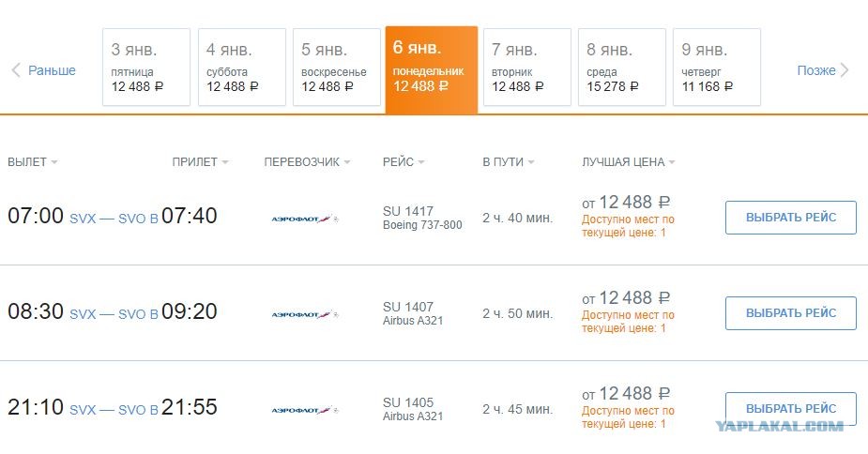Select the 3 янв. пятница date tab

tap(146, 67)
